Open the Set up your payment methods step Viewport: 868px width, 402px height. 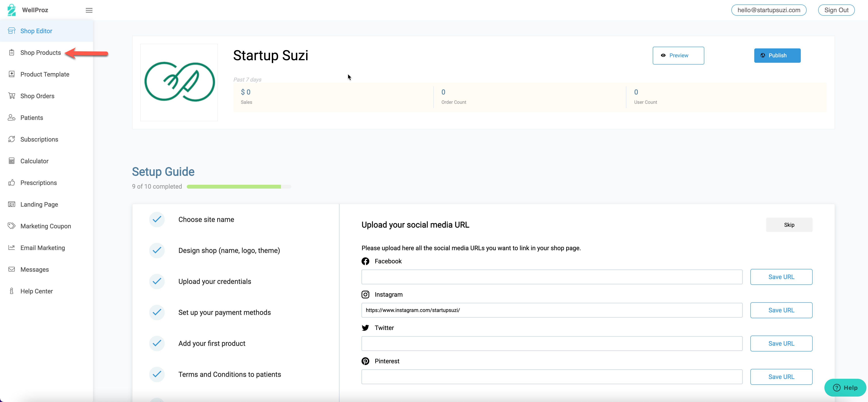[224, 313]
